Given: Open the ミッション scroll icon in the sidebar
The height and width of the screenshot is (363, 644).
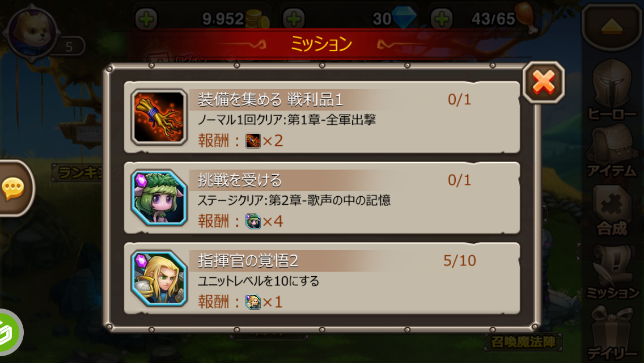Looking at the screenshot, I should [612, 271].
